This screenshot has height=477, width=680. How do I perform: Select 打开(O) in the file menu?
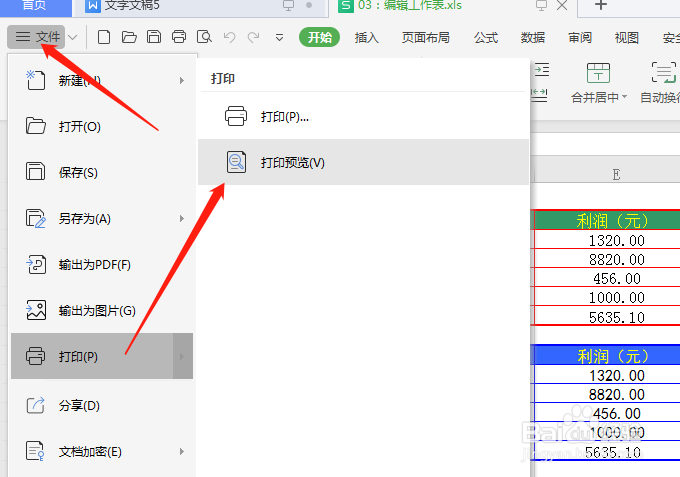click(x=102, y=127)
